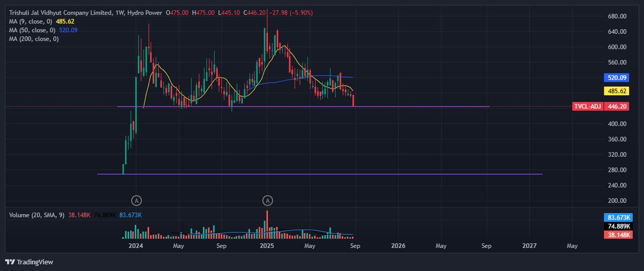
Task: Click the 2026 label on time axis
Action: [398, 246]
